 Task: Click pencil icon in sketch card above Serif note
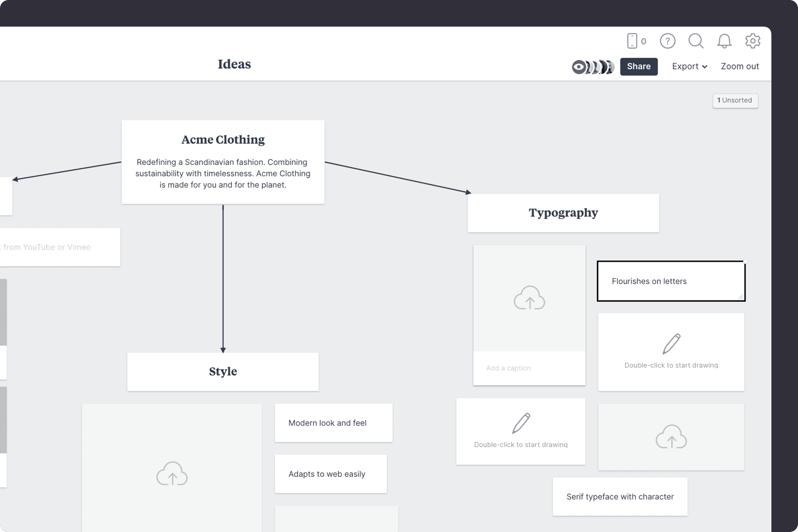[521, 423]
